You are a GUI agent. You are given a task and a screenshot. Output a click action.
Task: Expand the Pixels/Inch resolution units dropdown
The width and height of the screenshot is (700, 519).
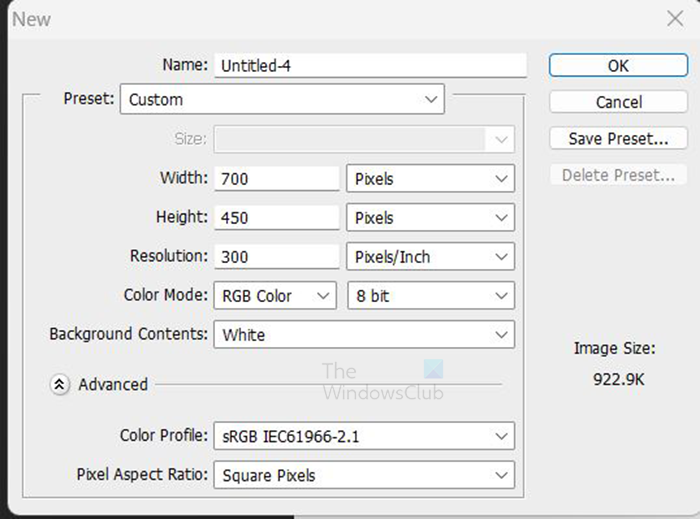(x=430, y=257)
